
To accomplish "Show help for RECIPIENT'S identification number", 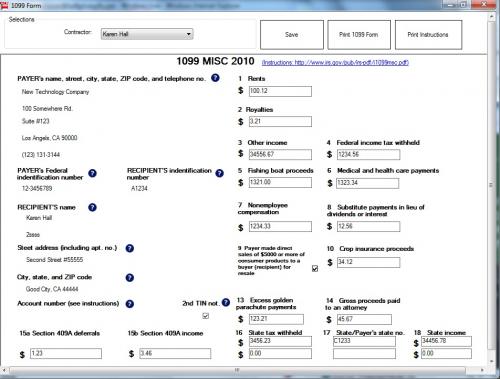I will (219, 173).
